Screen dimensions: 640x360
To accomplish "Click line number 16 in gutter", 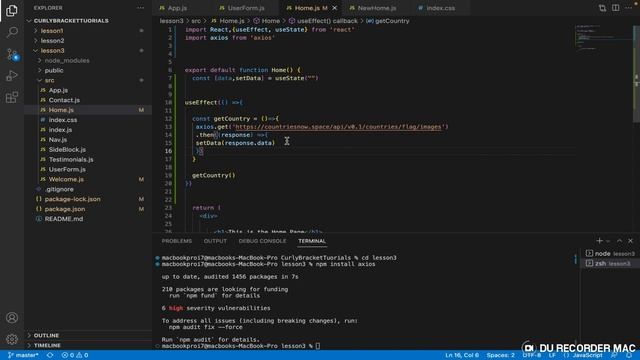I will click(168, 151).
